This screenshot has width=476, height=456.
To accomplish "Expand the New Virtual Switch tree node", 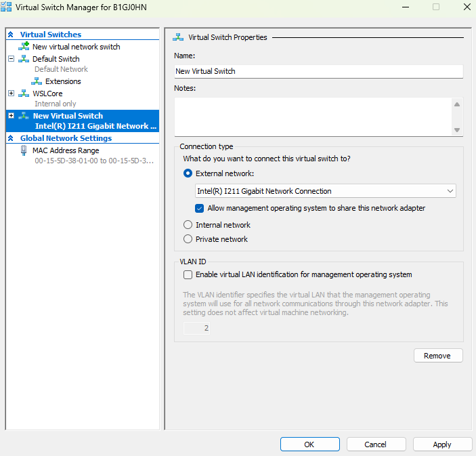I will pos(11,116).
